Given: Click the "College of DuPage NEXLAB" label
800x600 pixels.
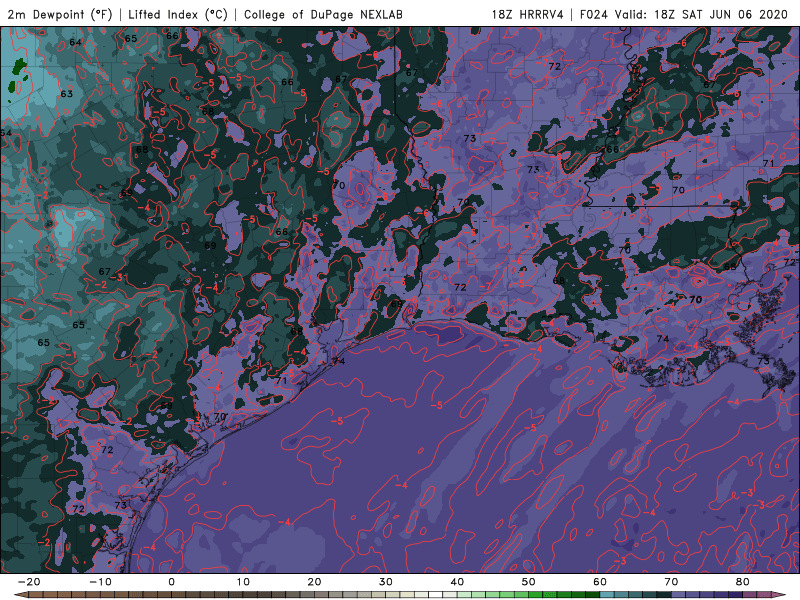Looking at the screenshot, I should (323, 14).
